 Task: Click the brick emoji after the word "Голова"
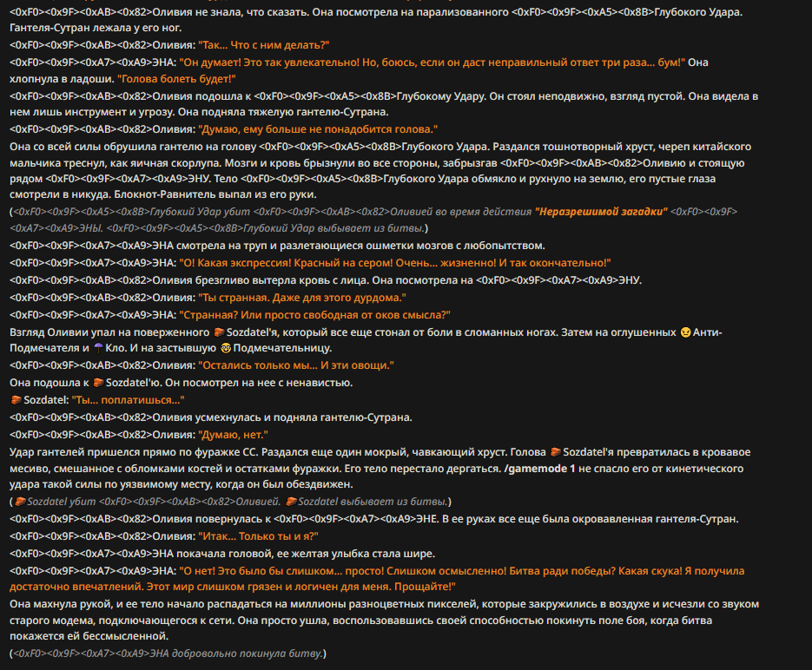pyautogui.click(x=556, y=452)
